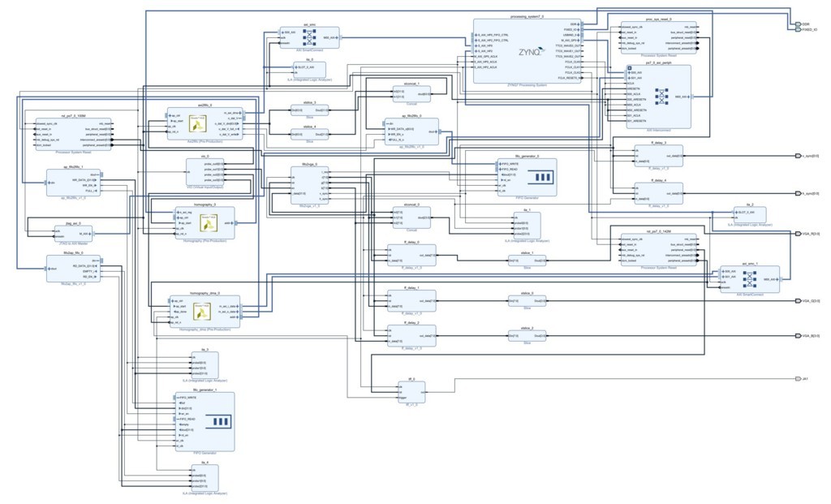This screenshot has height=504, width=831.
Task: Click the processing_system7_0 title label
Action: click(x=527, y=17)
